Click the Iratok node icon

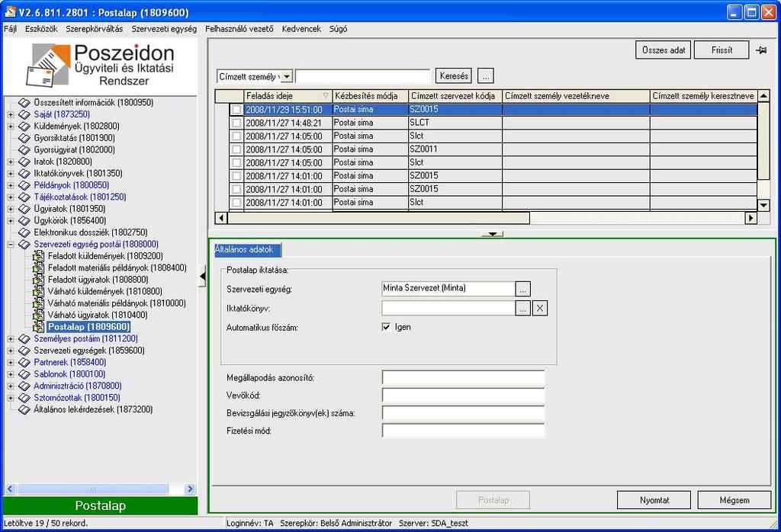pos(24,162)
